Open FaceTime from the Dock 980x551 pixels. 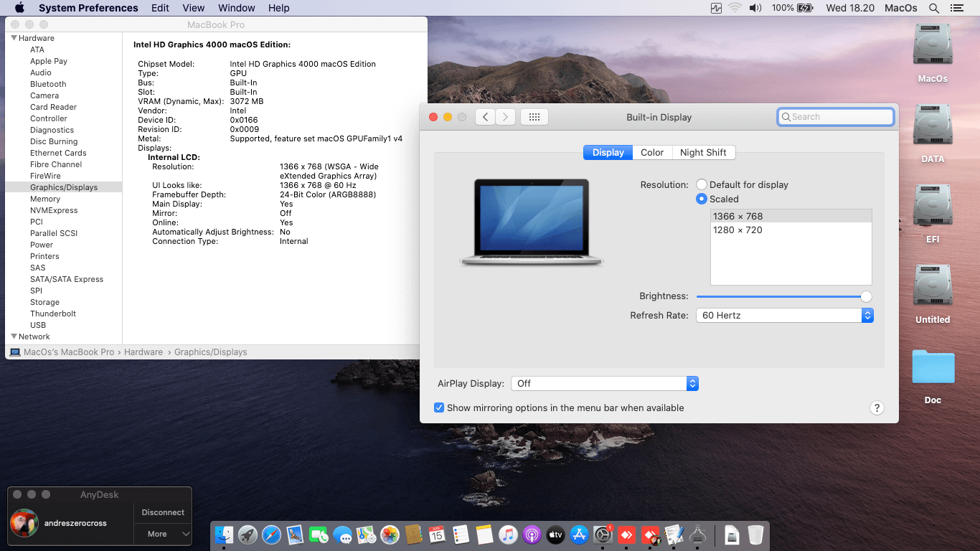(x=319, y=534)
